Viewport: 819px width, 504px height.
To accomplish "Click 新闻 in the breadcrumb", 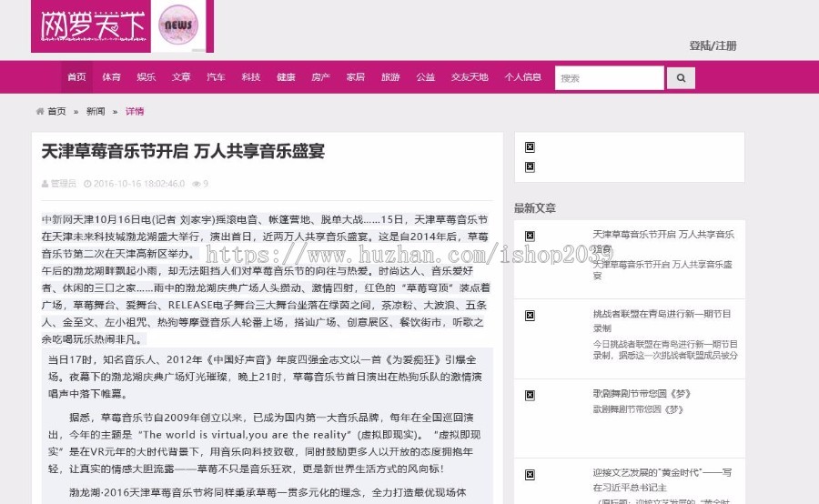I will tap(96, 111).
